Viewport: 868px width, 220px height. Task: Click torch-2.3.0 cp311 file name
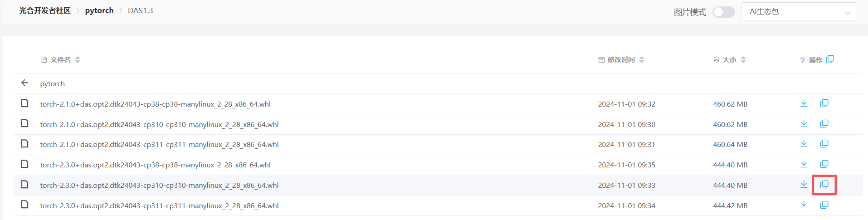159,205
